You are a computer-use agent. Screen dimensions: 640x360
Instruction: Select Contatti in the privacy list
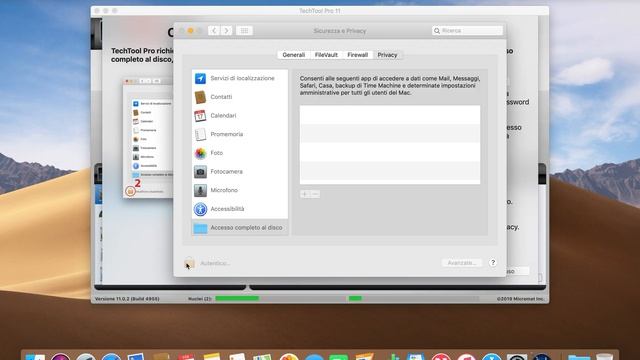point(240,97)
